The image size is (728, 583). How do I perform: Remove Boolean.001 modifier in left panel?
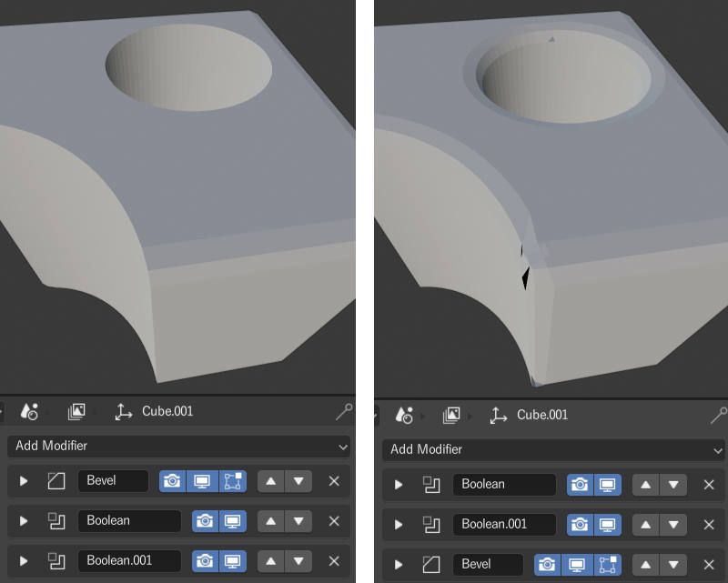tap(334, 561)
